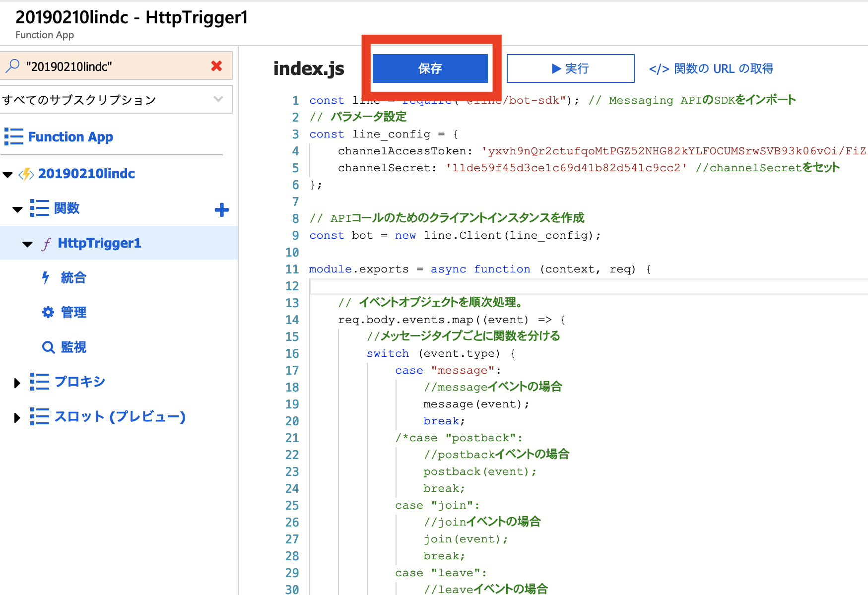Open the すべてのサブスクリプション dropdown

[116, 100]
